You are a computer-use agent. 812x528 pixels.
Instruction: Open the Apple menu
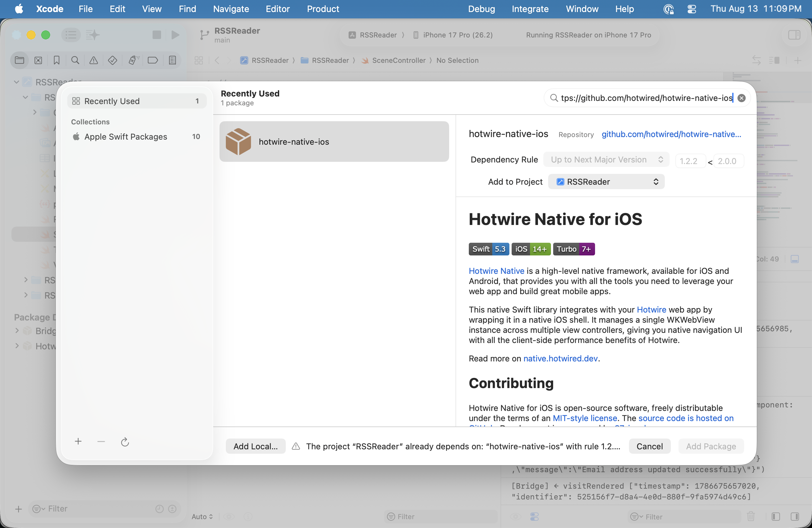pyautogui.click(x=19, y=9)
